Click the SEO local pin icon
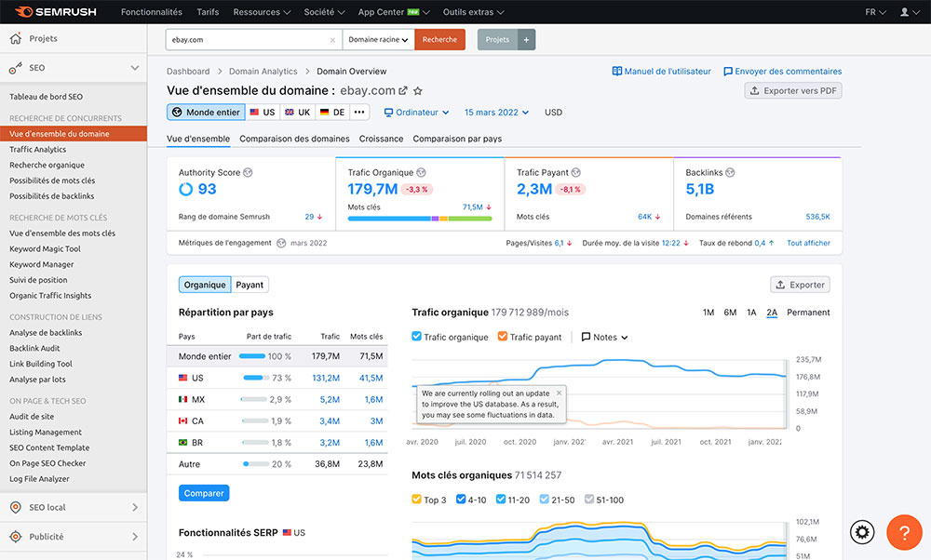 [16, 507]
